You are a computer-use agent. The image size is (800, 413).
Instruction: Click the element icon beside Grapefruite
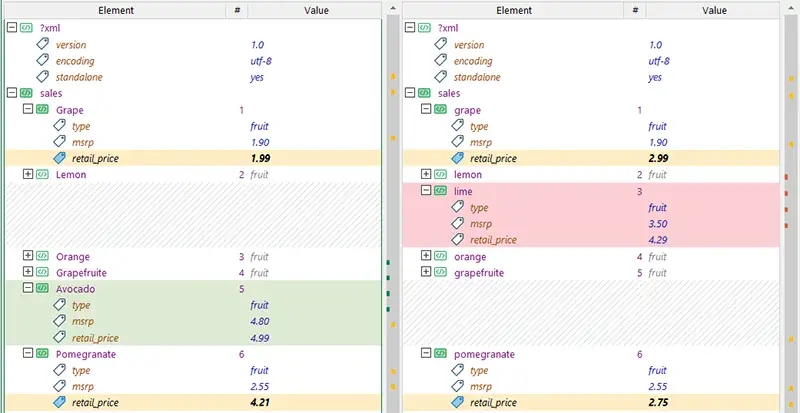coord(42,272)
